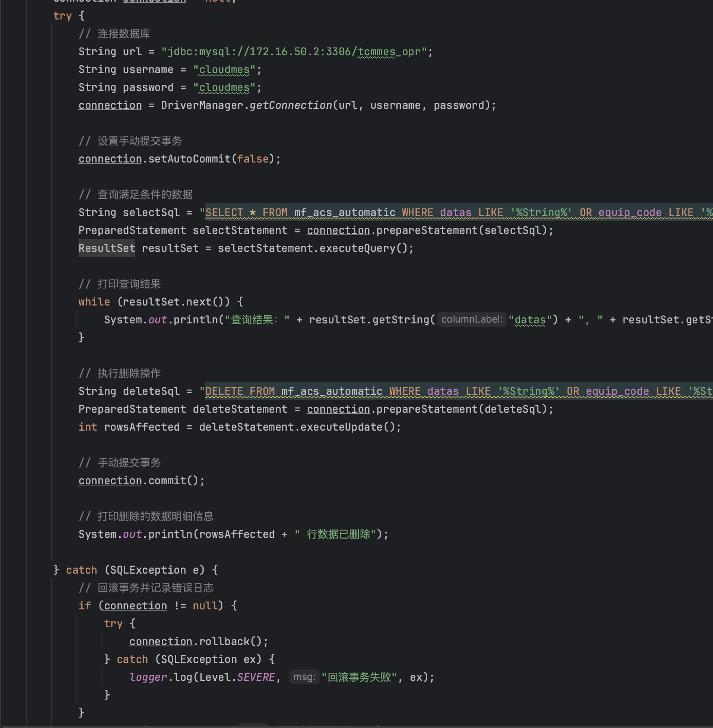Click the outer 'try {' keyword line at top
Screen dimensions: 713x728
(69, 16)
